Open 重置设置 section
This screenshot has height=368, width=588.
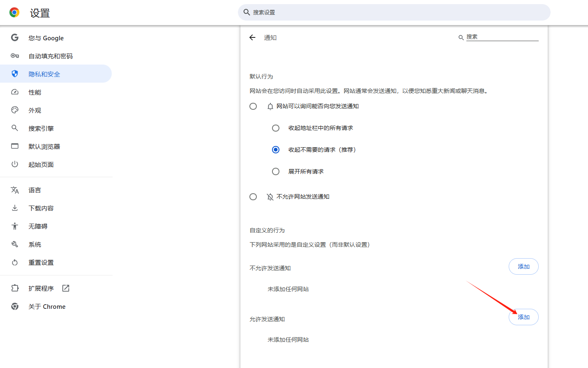pos(56,262)
